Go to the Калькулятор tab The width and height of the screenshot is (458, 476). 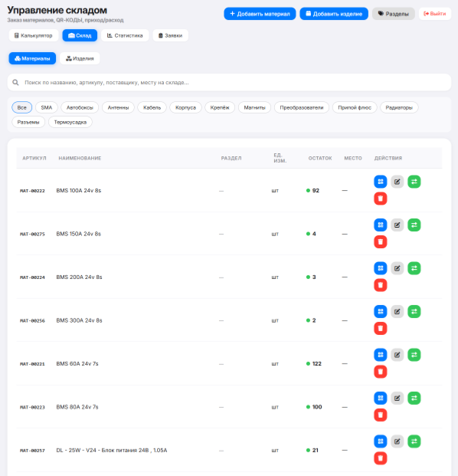[x=34, y=35]
